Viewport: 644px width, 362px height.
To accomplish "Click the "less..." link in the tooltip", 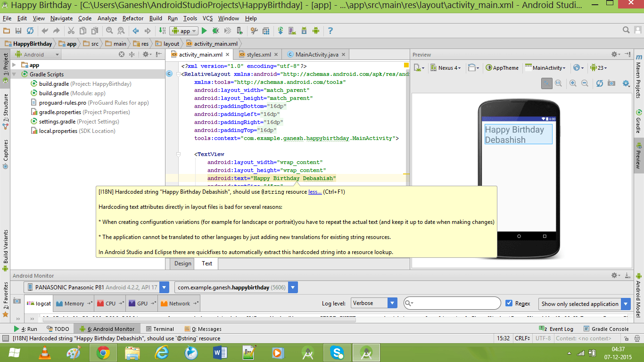I will coord(315,192).
